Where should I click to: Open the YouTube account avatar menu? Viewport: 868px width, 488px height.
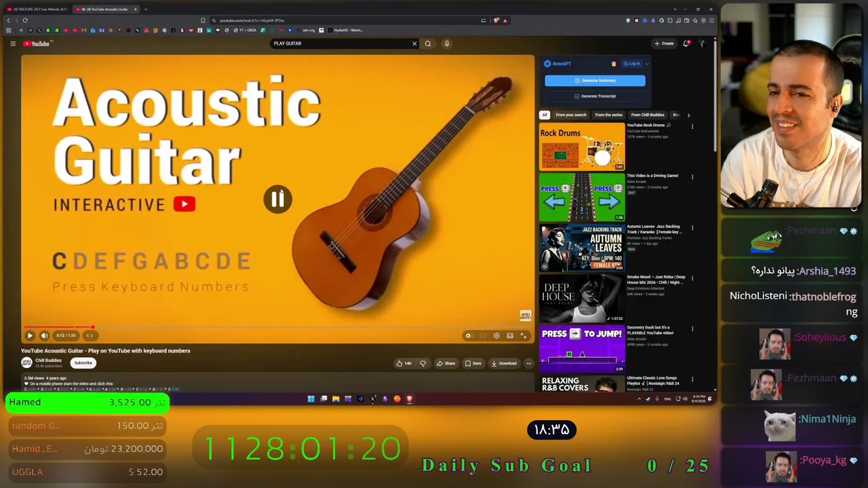click(702, 43)
